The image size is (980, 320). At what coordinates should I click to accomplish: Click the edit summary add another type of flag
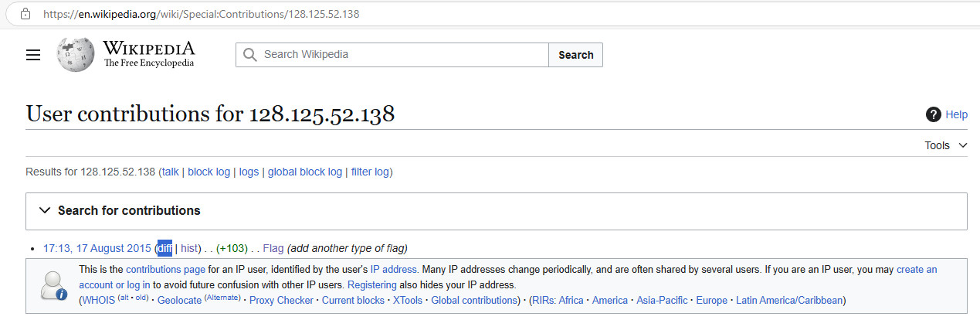point(347,248)
